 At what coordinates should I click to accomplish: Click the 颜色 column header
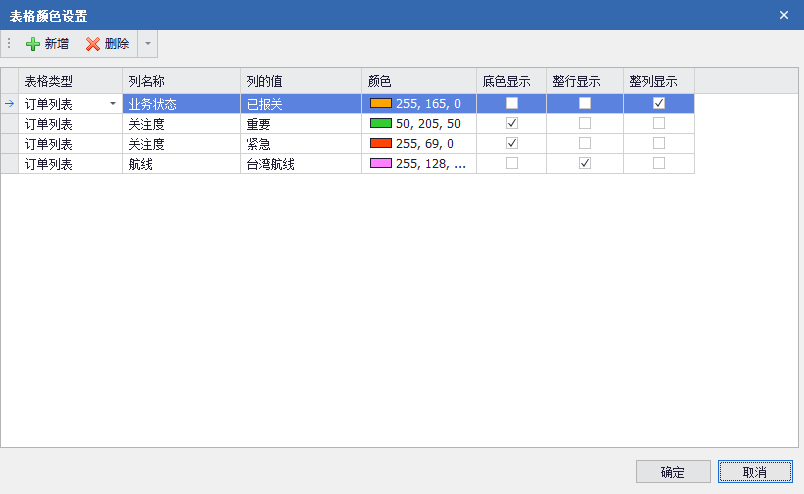coord(418,81)
